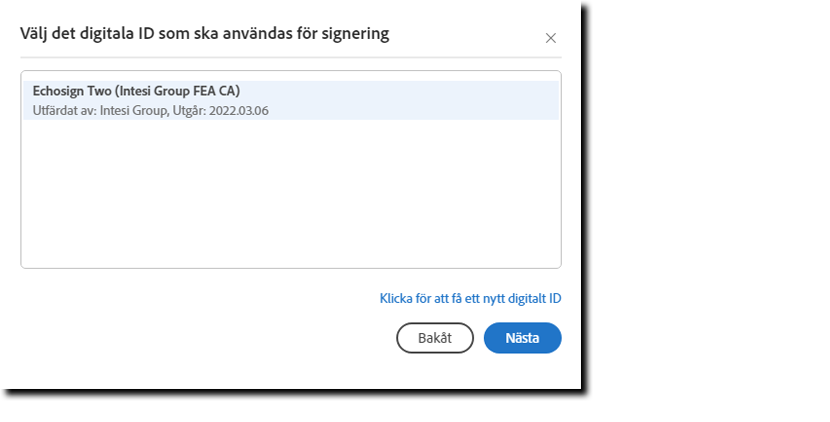Viewport: 830px width, 422px height.
Task: Click the Nästa button
Action: [522, 338]
